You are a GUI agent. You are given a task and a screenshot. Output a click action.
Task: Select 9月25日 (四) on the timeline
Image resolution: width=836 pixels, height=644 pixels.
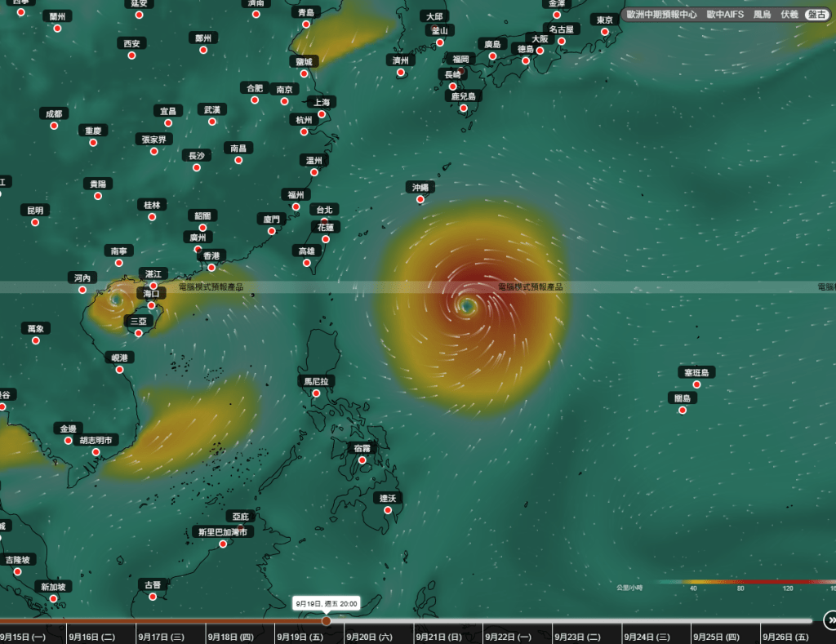[716, 637]
